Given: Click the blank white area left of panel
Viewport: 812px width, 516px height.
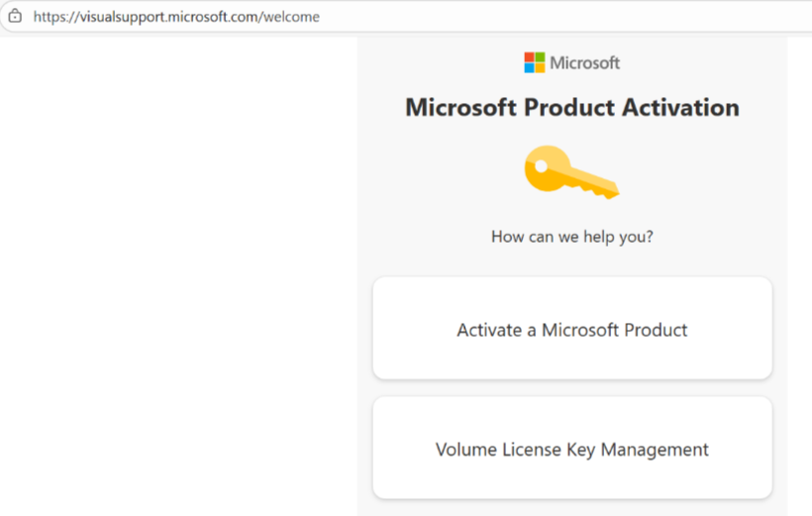Looking at the screenshot, I should 178,274.
